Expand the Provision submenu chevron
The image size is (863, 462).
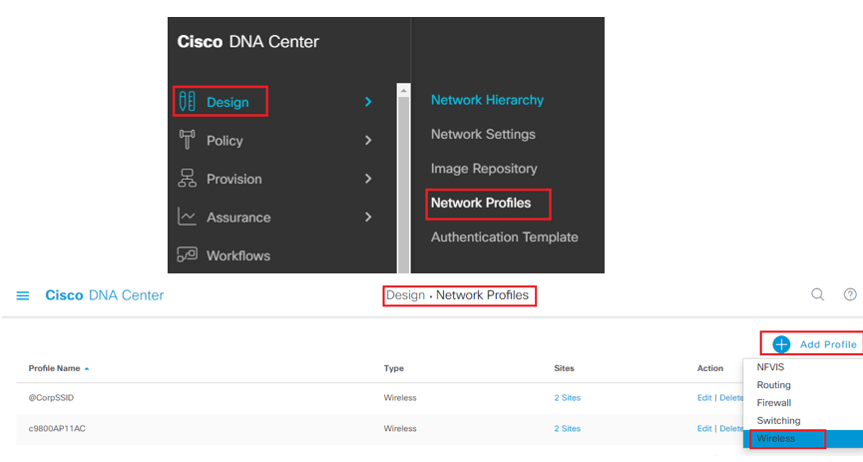pos(368,178)
